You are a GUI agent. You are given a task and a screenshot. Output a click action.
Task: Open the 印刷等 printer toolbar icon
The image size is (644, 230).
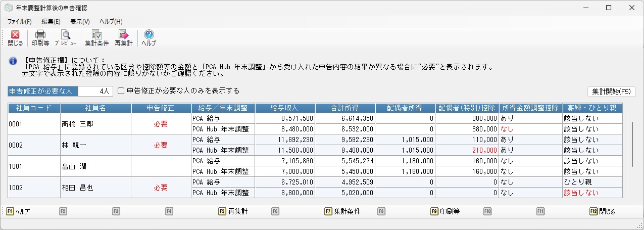click(40, 38)
